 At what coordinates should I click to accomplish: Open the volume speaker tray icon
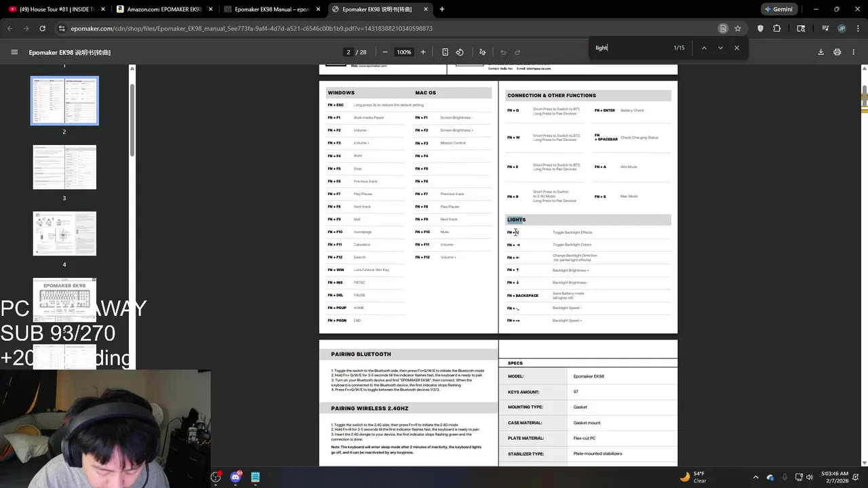(x=809, y=477)
